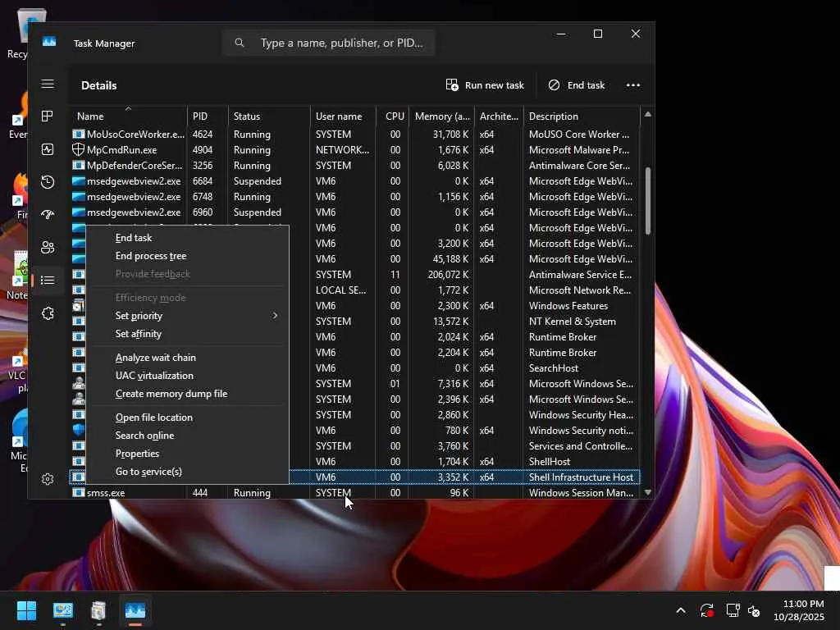Open the Task Manager taskbar icon

pos(135,610)
